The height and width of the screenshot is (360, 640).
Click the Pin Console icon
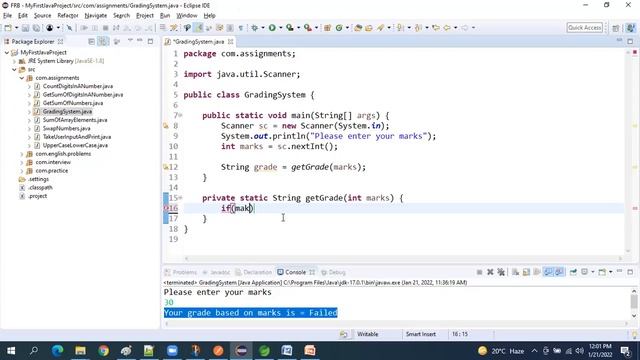tap(573, 272)
